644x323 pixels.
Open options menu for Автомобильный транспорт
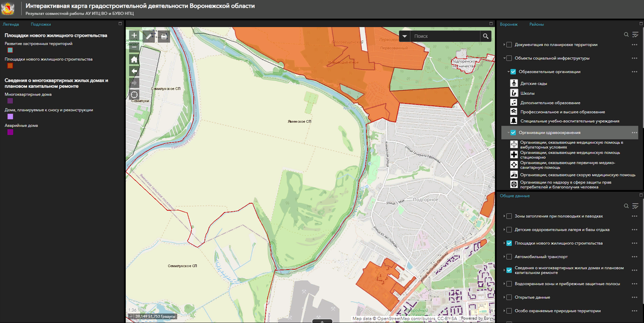[634, 256]
